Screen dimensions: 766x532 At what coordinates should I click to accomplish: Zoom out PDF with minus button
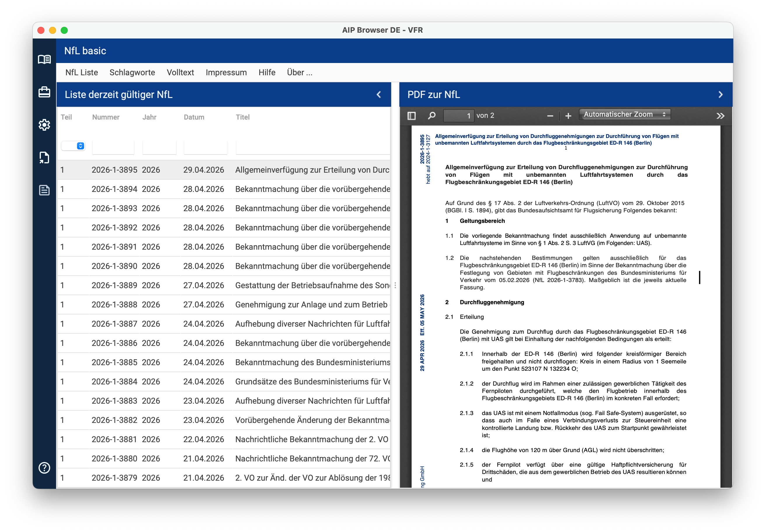[x=550, y=116]
